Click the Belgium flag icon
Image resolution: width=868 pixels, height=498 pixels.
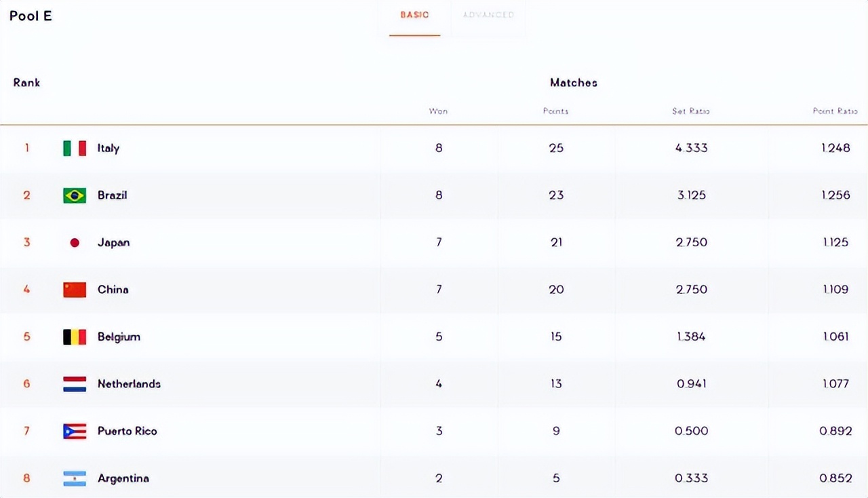(75, 337)
